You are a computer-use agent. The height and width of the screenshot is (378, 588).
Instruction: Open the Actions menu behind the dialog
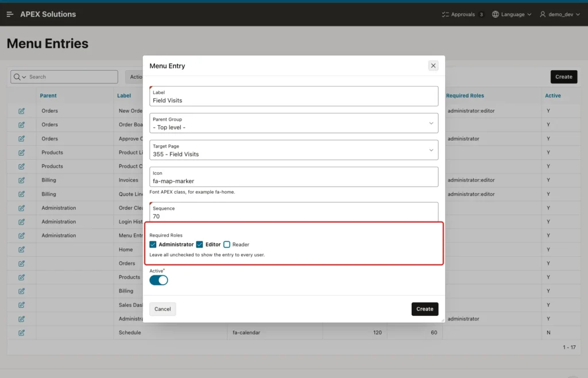coord(134,77)
